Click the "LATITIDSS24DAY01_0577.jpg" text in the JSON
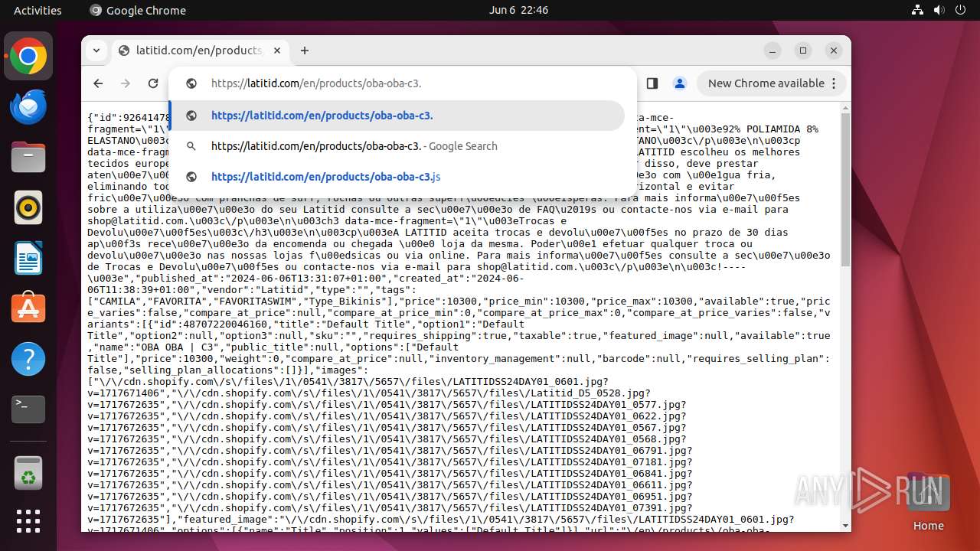980x551 pixels. 605,405
